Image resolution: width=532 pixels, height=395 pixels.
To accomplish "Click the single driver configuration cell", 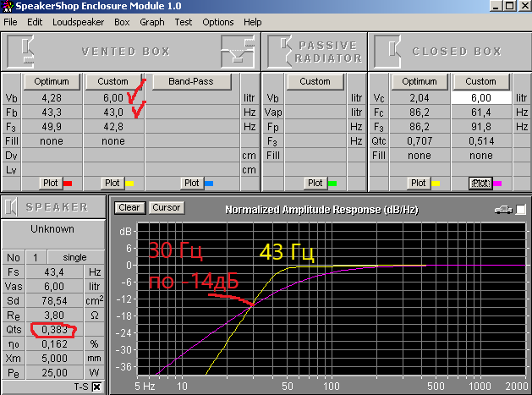I will tap(75, 258).
